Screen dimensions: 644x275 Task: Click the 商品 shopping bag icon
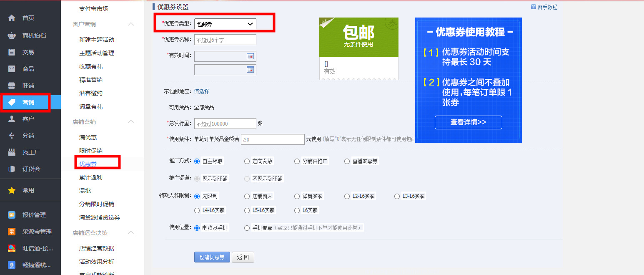pos(12,69)
